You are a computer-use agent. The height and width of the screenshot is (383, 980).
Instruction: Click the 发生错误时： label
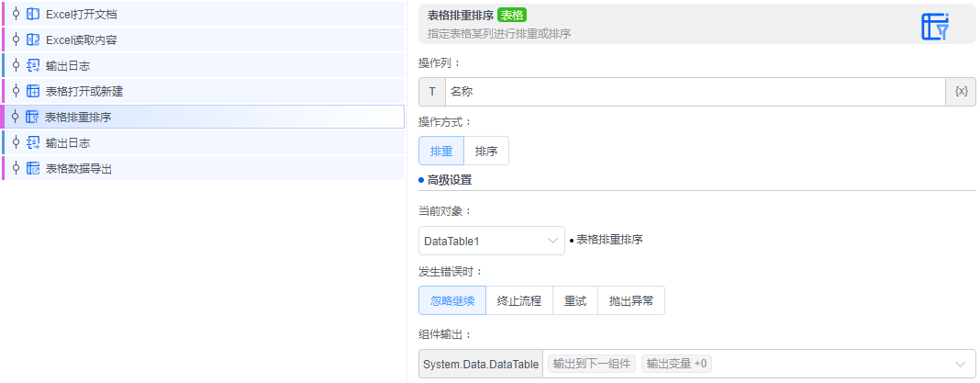click(x=451, y=272)
